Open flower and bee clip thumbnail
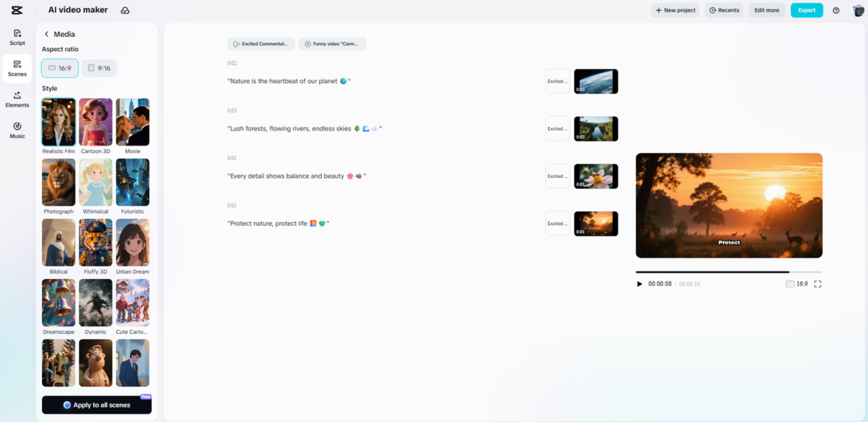The height and width of the screenshot is (422, 868). coord(596,176)
